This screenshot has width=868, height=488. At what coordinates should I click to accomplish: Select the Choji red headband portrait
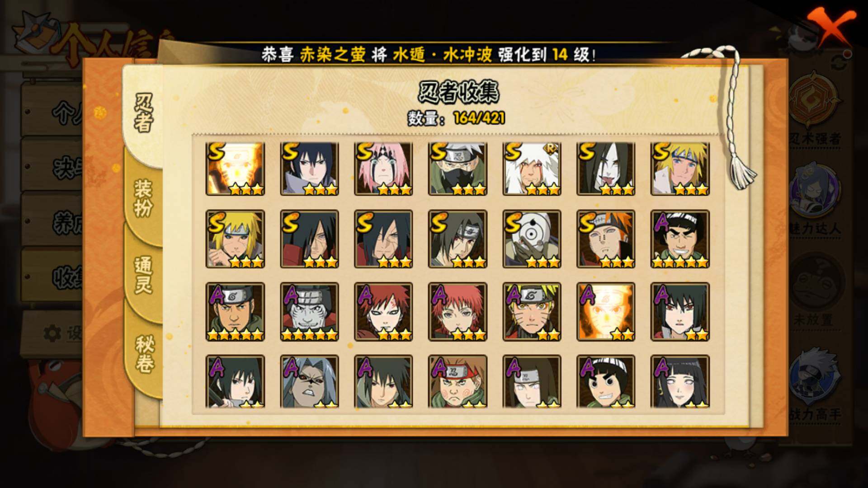[458, 382]
